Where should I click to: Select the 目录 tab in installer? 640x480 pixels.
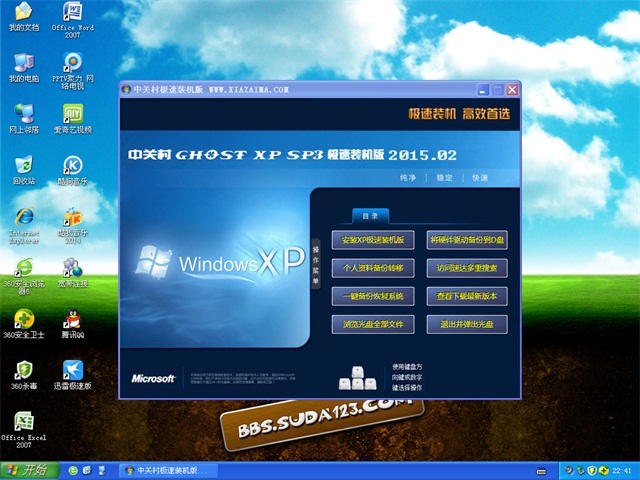pyautogui.click(x=369, y=215)
